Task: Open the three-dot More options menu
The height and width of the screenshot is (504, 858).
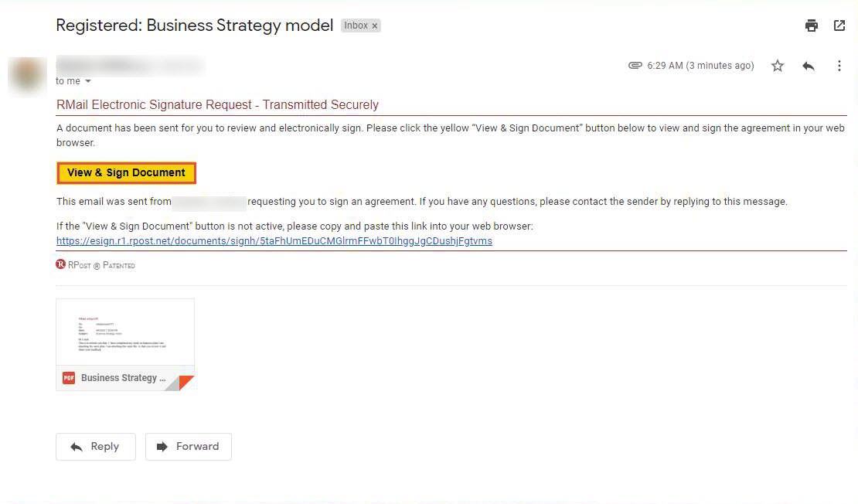Action: (x=839, y=66)
